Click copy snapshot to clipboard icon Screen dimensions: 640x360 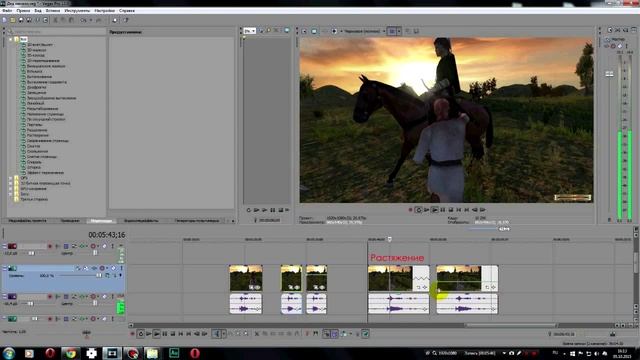408,31
